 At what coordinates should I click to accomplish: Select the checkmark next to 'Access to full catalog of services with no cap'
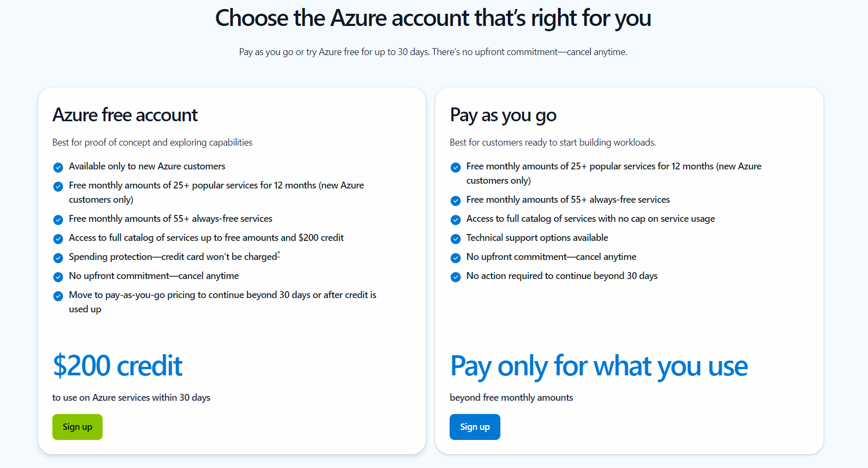pyautogui.click(x=456, y=219)
